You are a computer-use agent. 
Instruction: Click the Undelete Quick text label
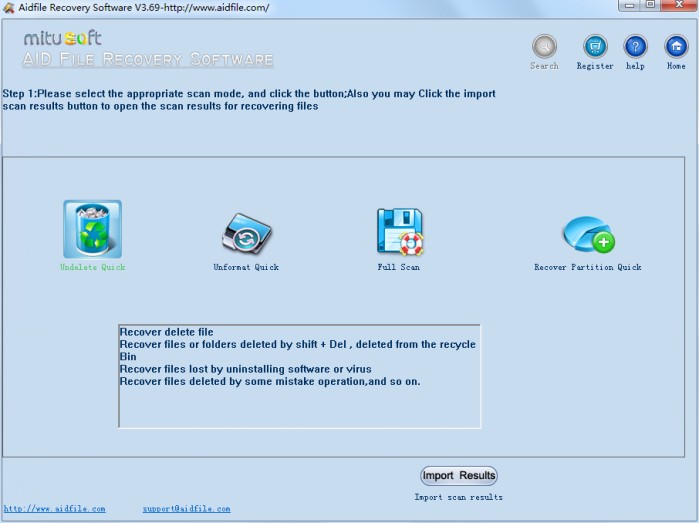pyautogui.click(x=93, y=268)
